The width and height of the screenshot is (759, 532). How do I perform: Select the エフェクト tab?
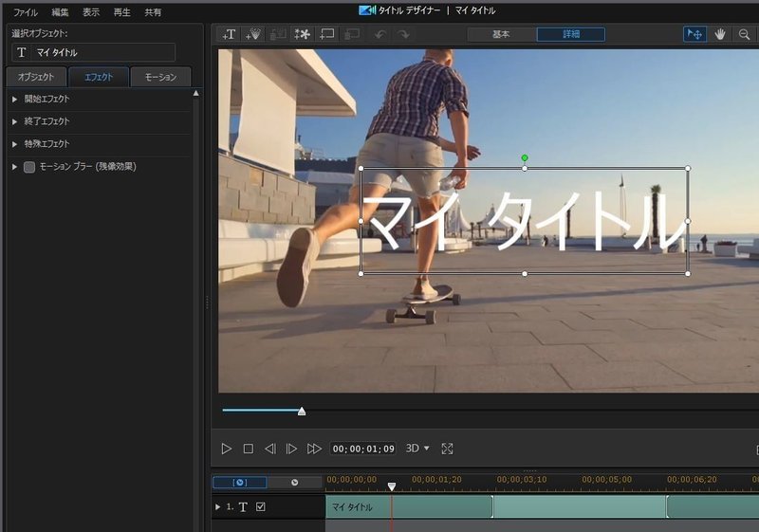[99, 77]
